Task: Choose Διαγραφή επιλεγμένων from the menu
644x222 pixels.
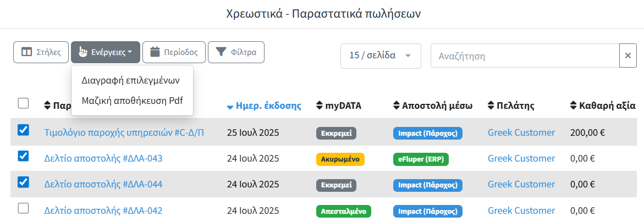Action: (131, 80)
